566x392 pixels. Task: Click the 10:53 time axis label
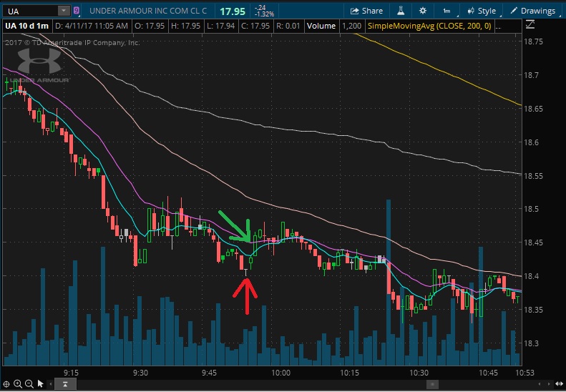tap(524, 373)
